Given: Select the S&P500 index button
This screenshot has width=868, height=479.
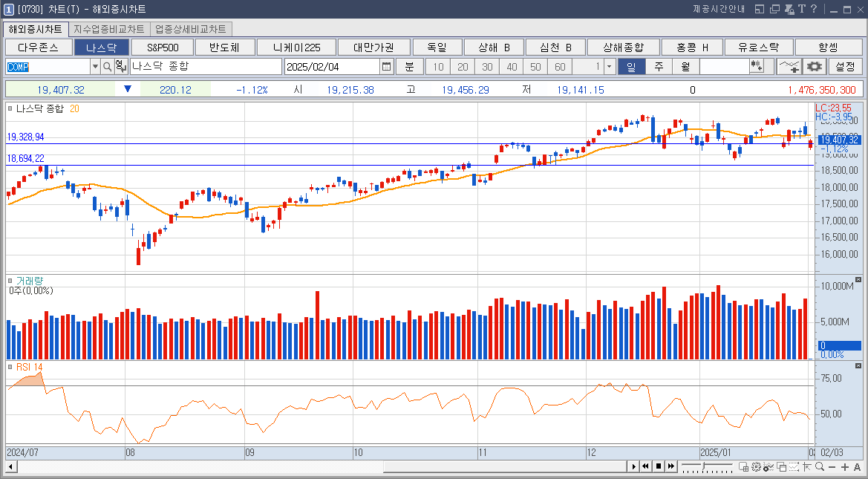Looking at the screenshot, I should click(163, 48).
